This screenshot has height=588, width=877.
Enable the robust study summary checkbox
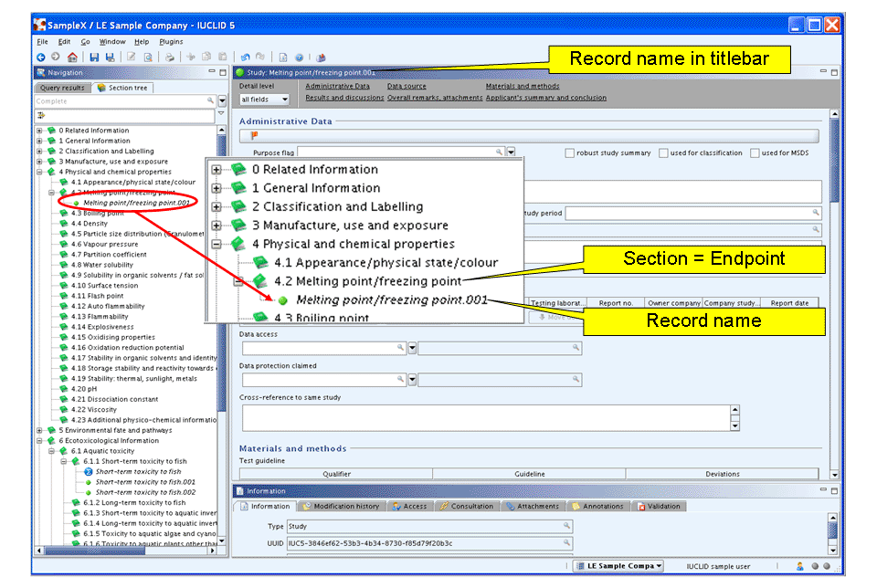click(570, 153)
